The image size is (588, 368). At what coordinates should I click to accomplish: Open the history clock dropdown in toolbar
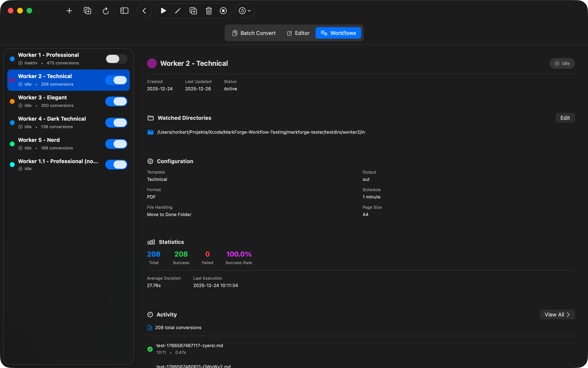click(245, 11)
